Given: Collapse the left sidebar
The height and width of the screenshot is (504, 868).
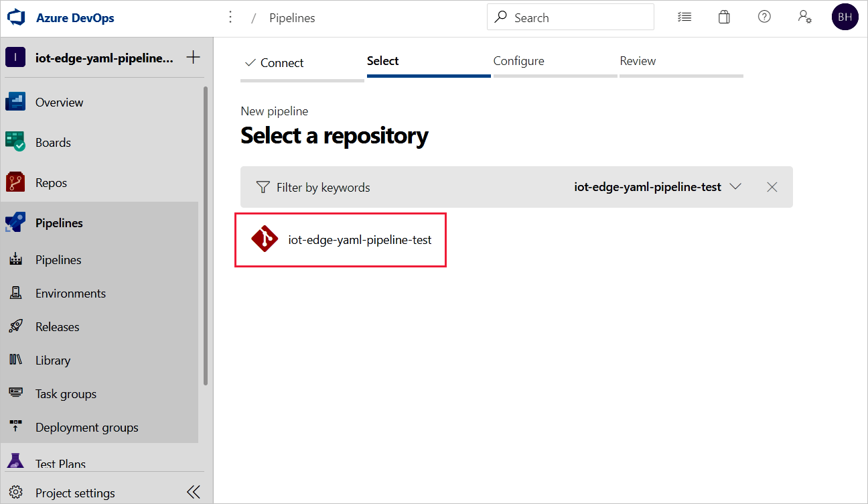Looking at the screenshot, I should click(x=193, y=491).
